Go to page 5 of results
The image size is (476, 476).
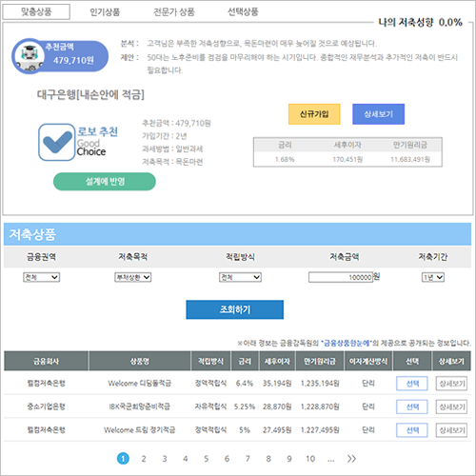pyautogui.click(x=206, y=459)
